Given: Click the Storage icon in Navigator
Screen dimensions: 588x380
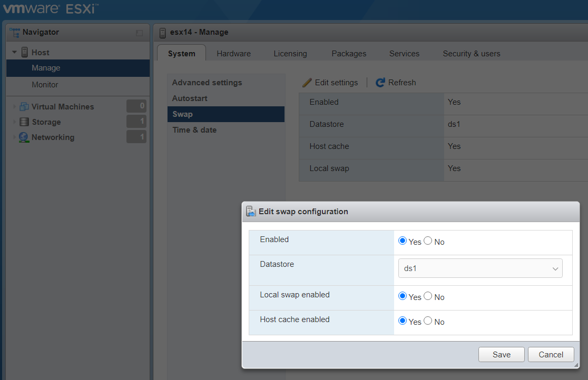Looking at the screenshot, I should pyautogui.click(x=24, y=122).
